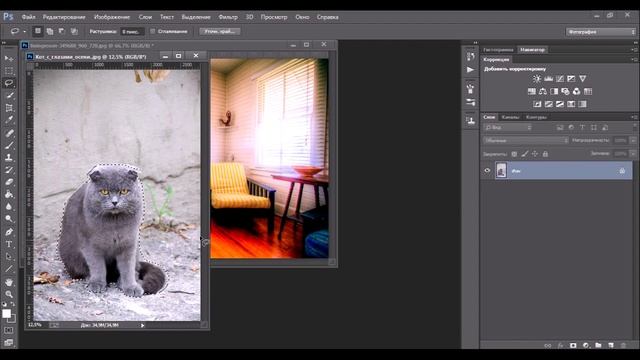The height and width of the screenshot is (360, 640).
Task: Open the collapsed Clone Source panel icon
Action: point(471,120)
